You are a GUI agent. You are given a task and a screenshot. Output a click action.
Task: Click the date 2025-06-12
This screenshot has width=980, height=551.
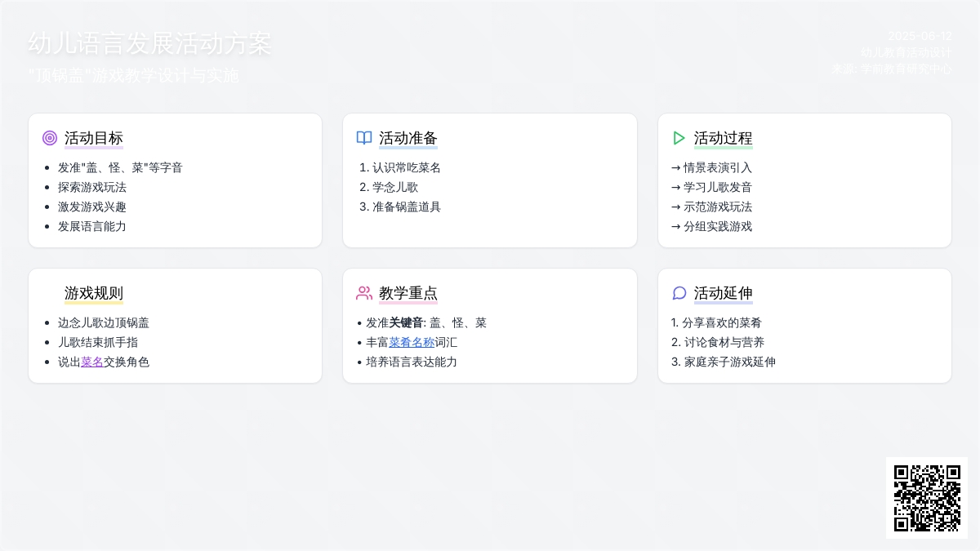pos(920,36)
